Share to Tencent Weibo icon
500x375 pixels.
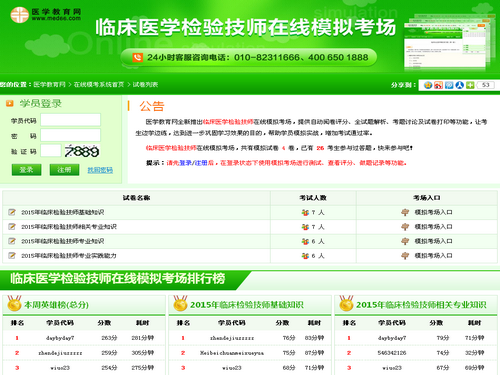coord(449,85)
